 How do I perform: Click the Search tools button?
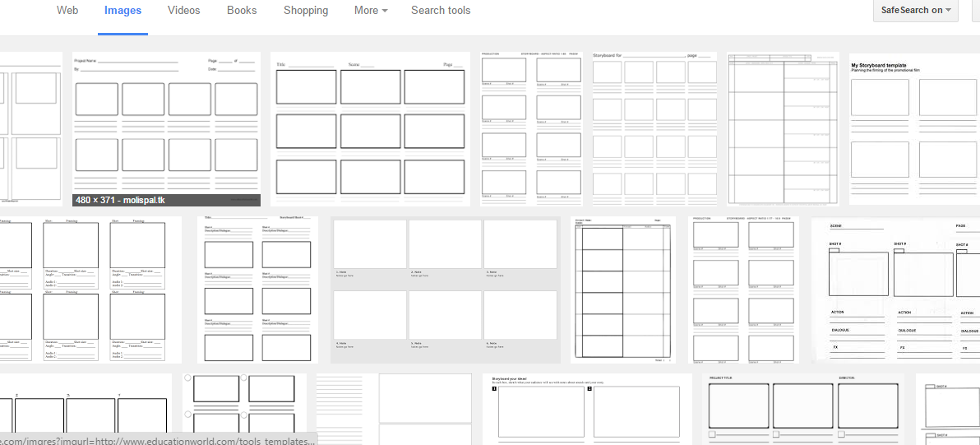pos(441,11)
